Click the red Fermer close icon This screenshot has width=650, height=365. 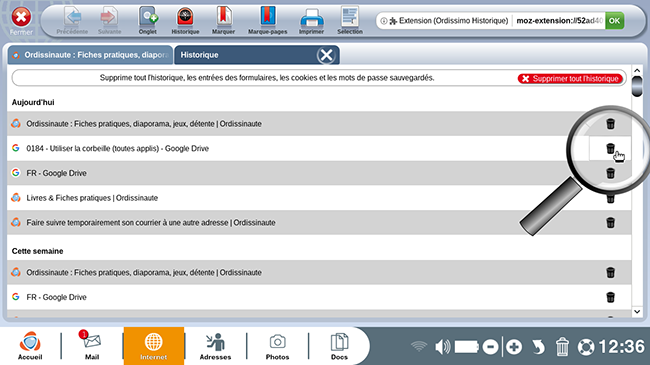coord(21,18)
